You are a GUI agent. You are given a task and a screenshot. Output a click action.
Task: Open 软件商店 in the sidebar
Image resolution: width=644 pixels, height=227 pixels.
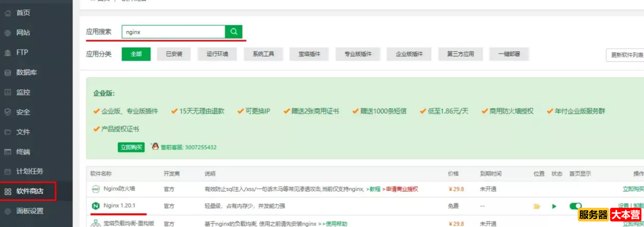29,191
